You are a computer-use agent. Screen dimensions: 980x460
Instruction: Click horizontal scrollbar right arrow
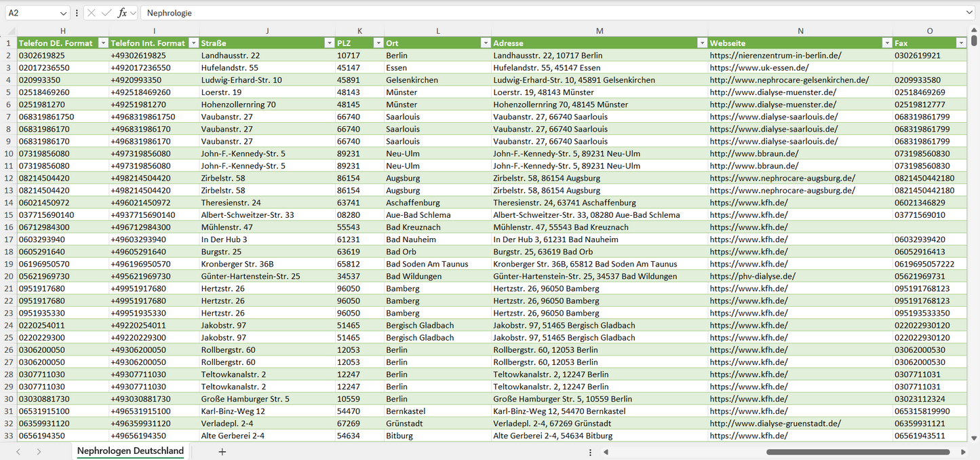coord(963,452)
